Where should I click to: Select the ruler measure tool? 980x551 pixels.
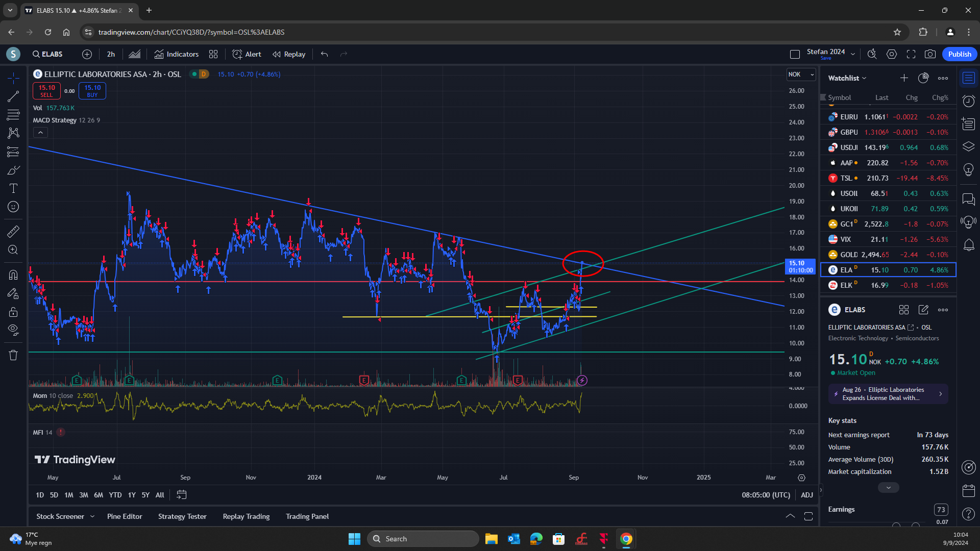click(x=13, y=232)
